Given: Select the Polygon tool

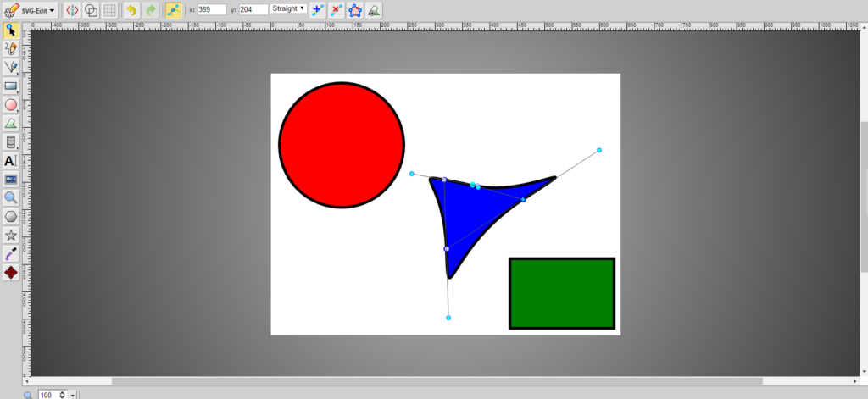Looking at the screenshot, I should [x=11, y=216].
